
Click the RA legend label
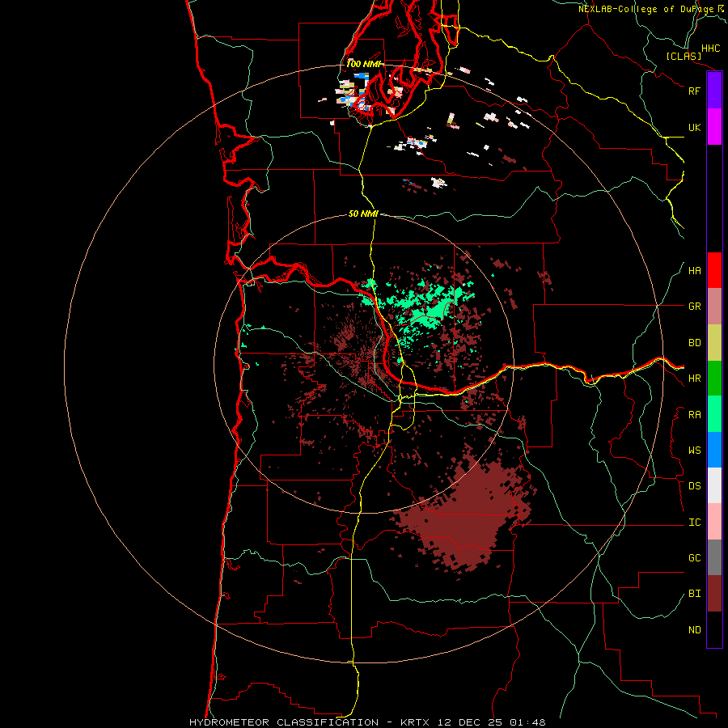(694, 415)
